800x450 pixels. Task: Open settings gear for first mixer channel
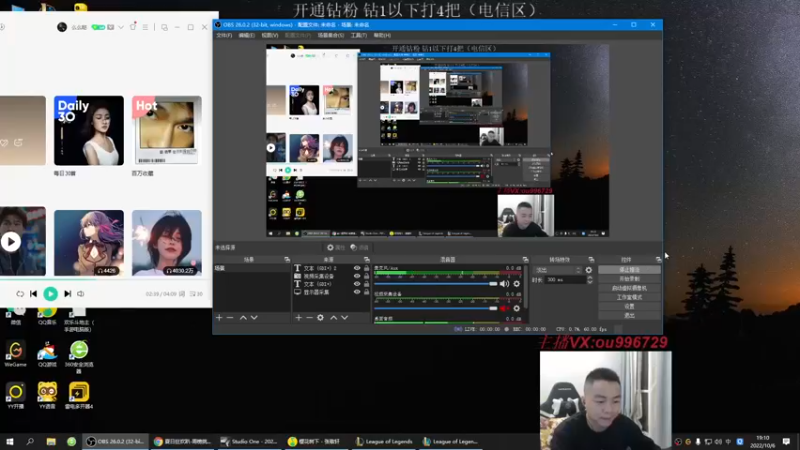[x=517, y=284]
